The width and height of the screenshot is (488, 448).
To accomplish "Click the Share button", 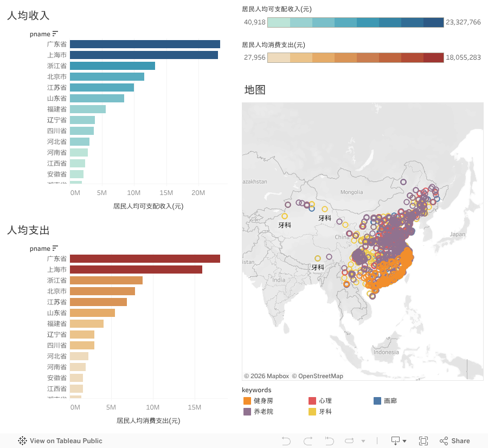I will (x=455, y=441).
